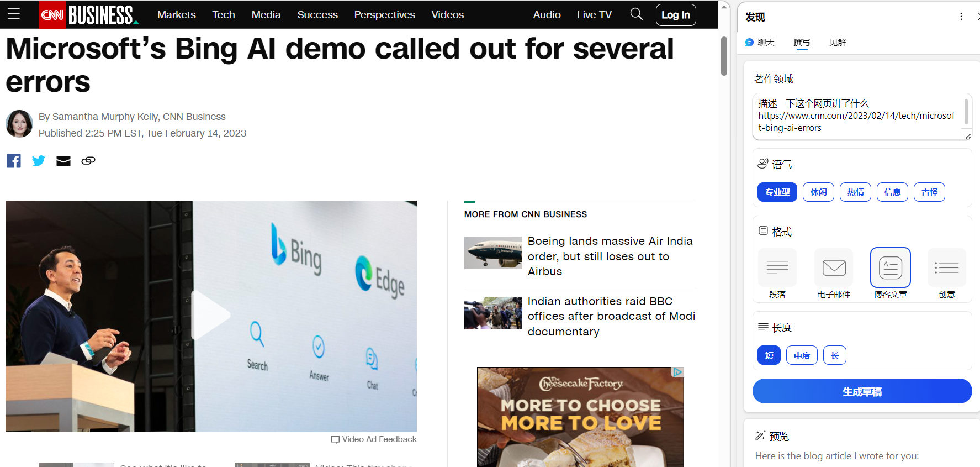The width and height of the screenshot is (980, 467).
Task: Select the blog post (博客文章) format icon
Action: 891,267
